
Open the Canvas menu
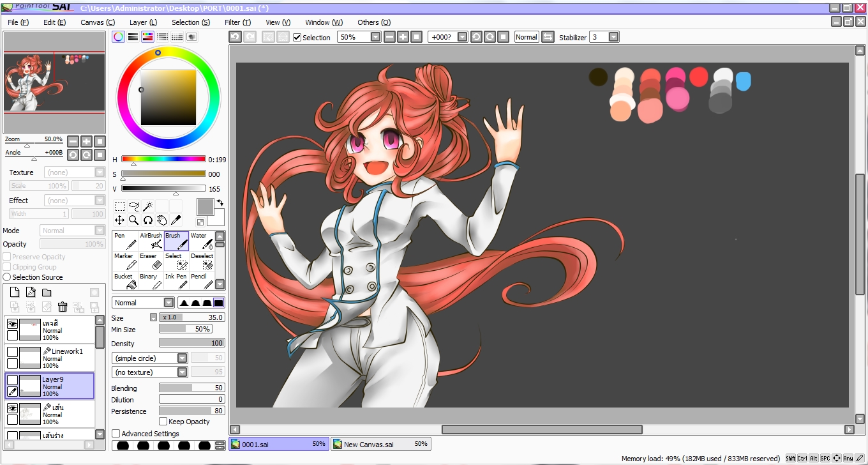click(97, 22)
